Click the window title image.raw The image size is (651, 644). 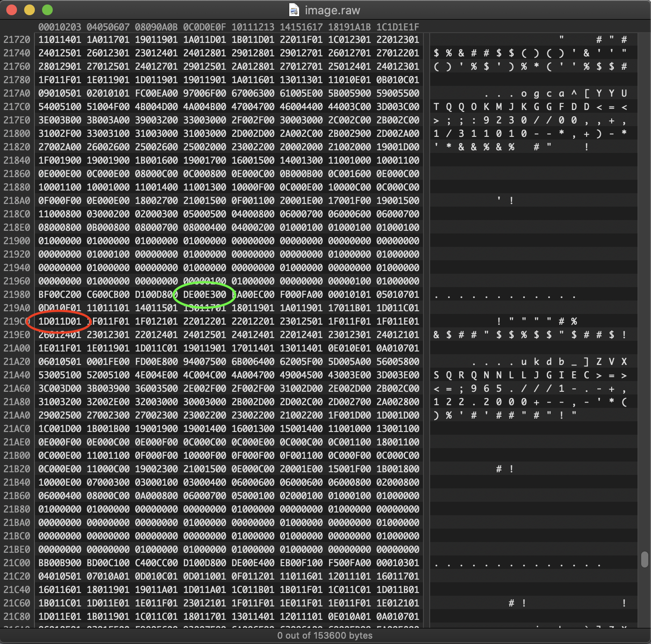[332, 10]
